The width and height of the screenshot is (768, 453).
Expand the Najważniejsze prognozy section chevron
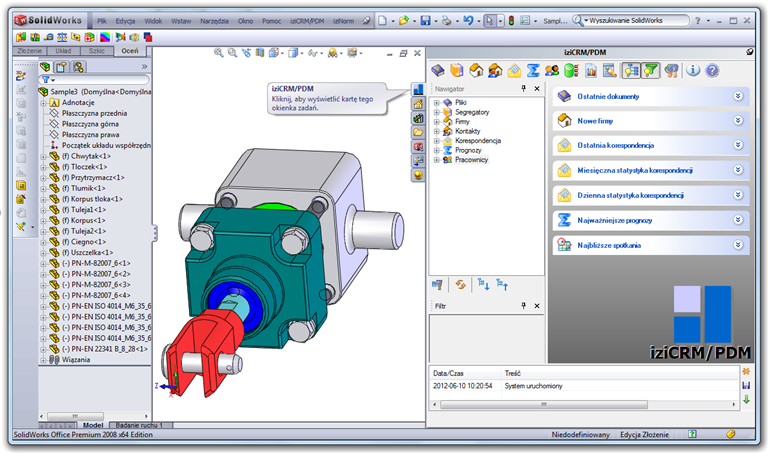pos(738,220)
